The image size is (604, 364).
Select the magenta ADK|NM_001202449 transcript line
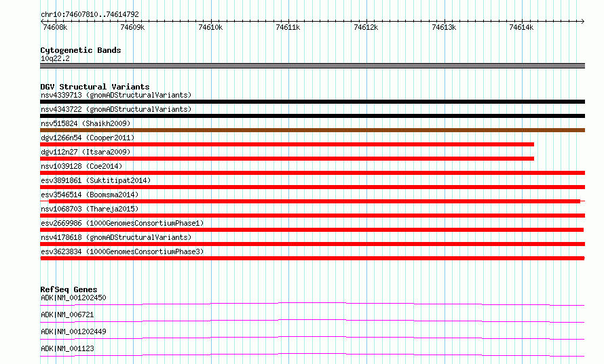point(312,338)
